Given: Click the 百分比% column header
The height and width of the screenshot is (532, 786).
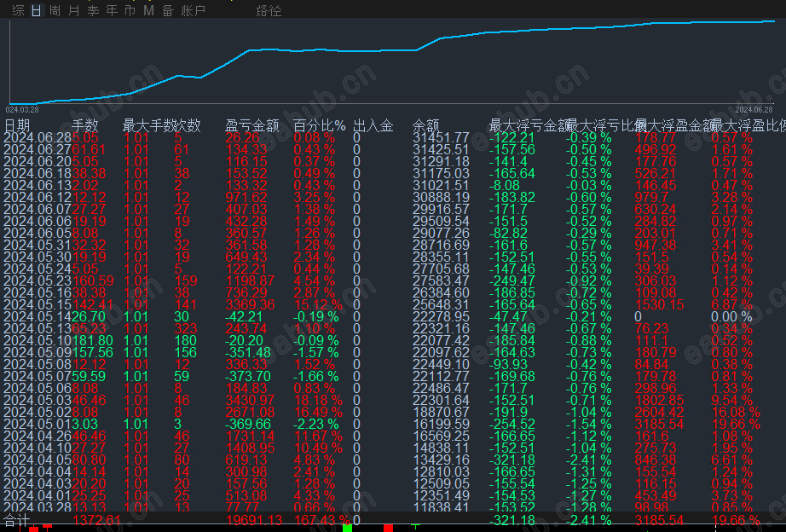Looking at the screenshot, I should 320,125.
